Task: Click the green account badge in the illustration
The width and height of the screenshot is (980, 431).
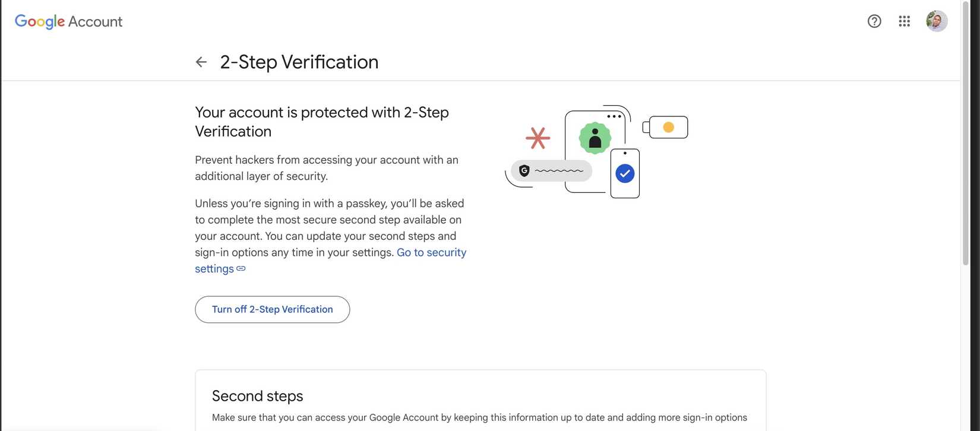Action: (x=595, y=138)
